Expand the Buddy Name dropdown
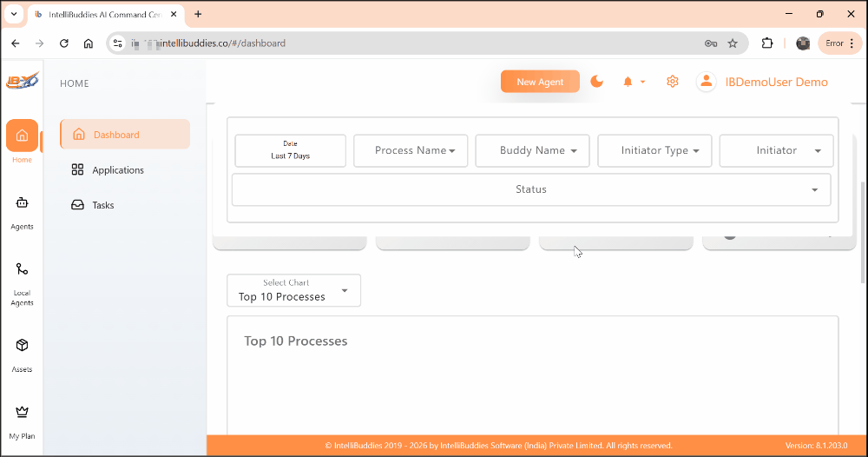 tap(533, 150)
